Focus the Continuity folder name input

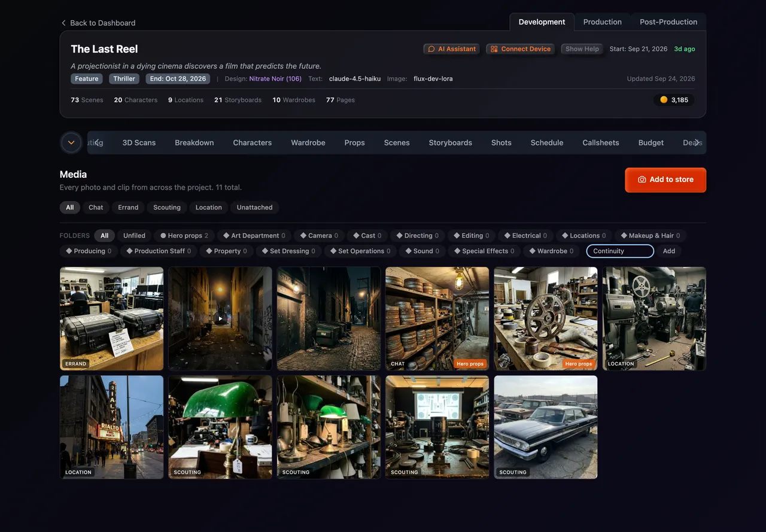[620, 251]
